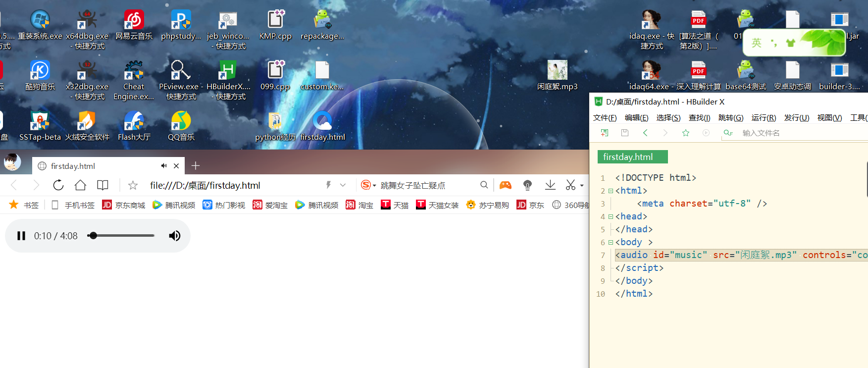Select 闲庭絮.mp3 desktop file

click(x=558, y=76)
